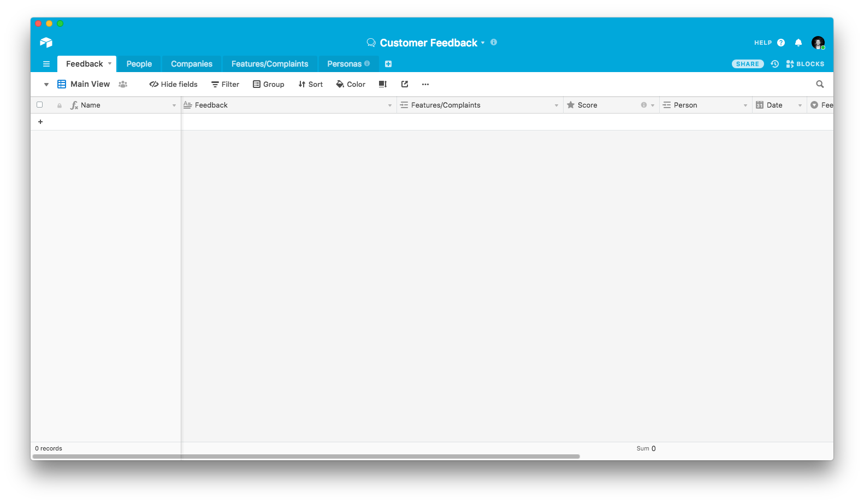
Task: Open the user account avatar
Action: pyautogui.click(x=818, y=43)
